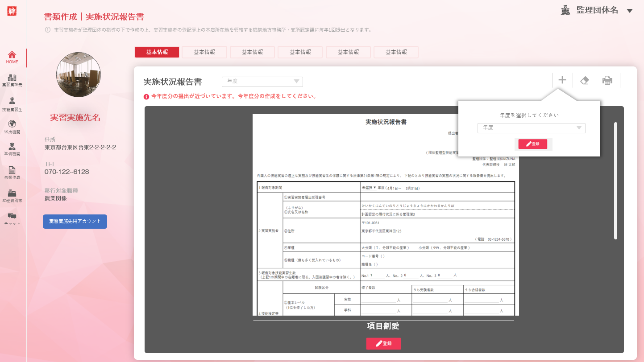Open the チャット chat icon
This screenshot has width=644, height=362.
click(x=12, y=217)
